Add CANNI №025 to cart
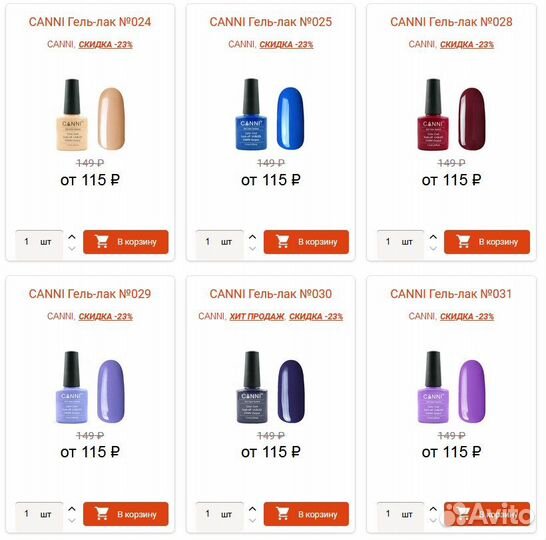Image resolution: width=546 pixels, height=540 pixels. pos(306,242)
